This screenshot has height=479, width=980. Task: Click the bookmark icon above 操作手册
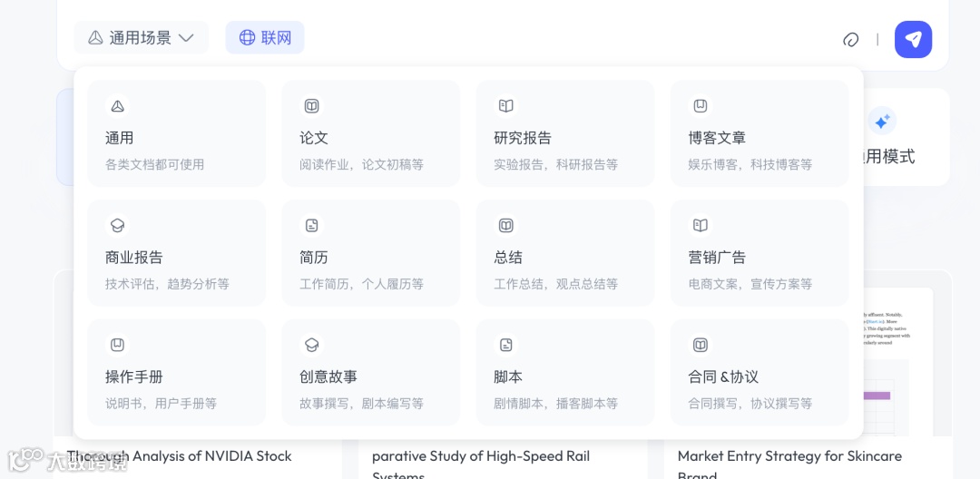pos(117,345)
